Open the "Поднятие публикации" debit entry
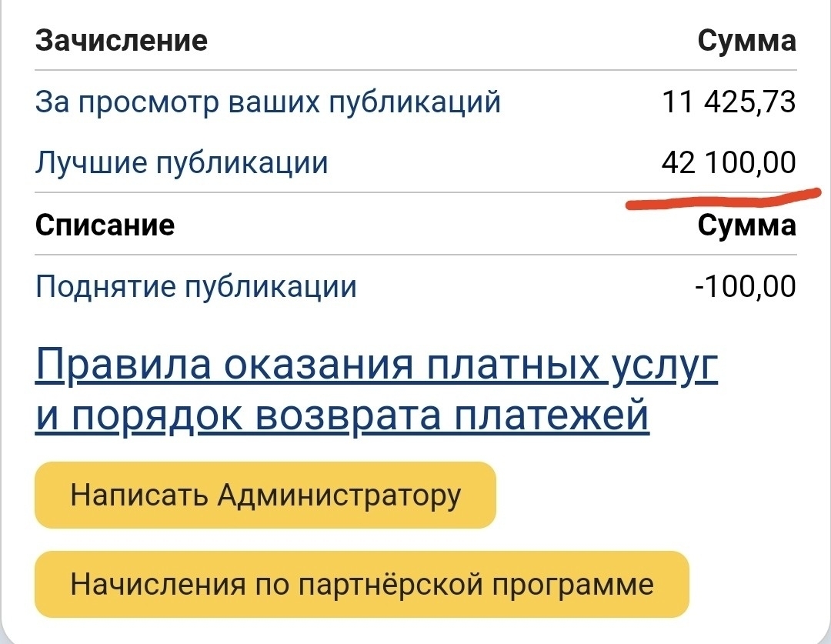Screen dimensions: 831x644 point(196,287)
